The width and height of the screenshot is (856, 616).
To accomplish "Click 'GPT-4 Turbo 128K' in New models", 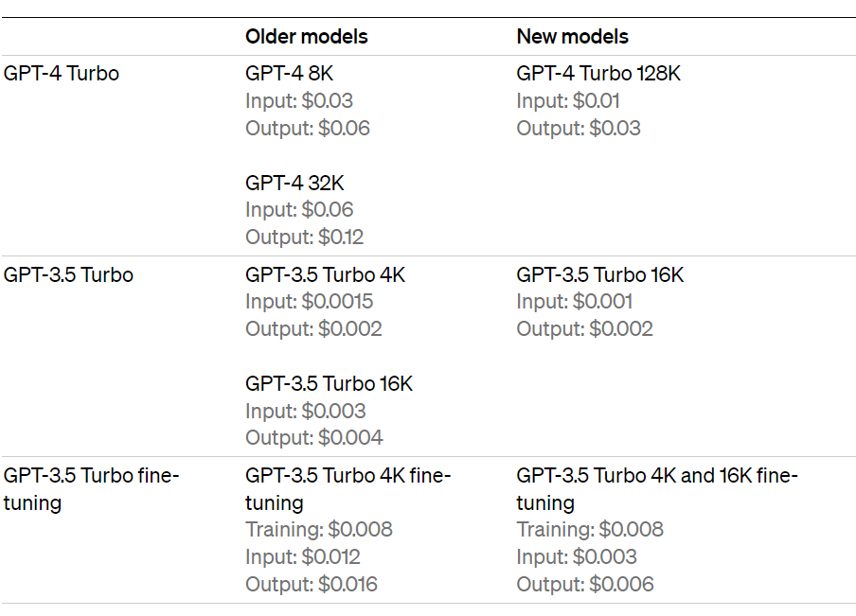I will (598, 74).
